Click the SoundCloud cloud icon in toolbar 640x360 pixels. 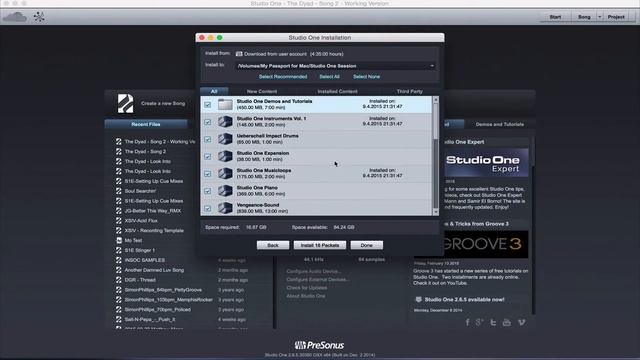pyautogui.click(x=15, y=17)
